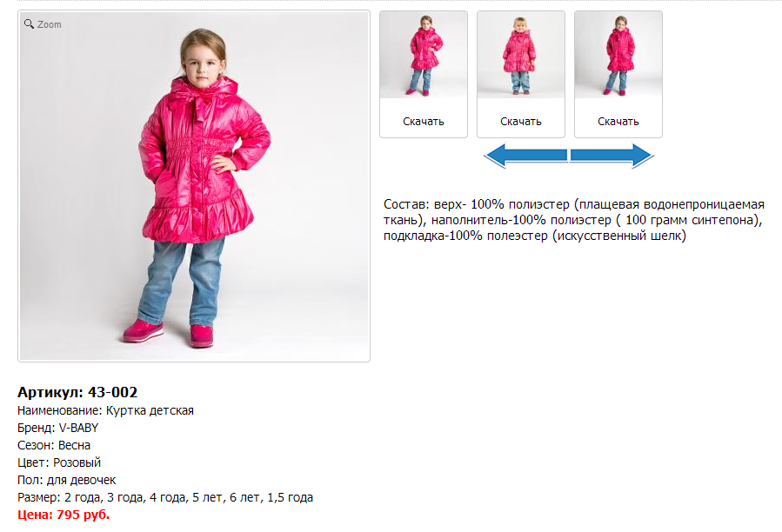Click the red price Цена: 795 руб.
782x532 pixels.
63,515
